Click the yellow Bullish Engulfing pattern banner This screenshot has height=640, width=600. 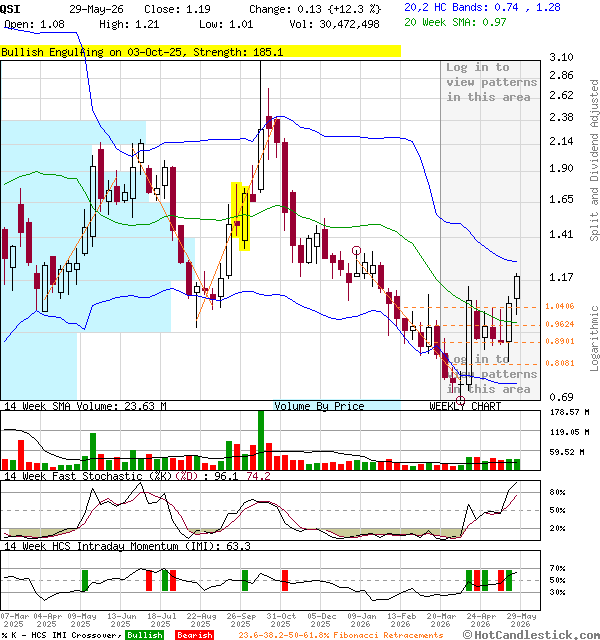pyautogui.click(x=200, y=52)
